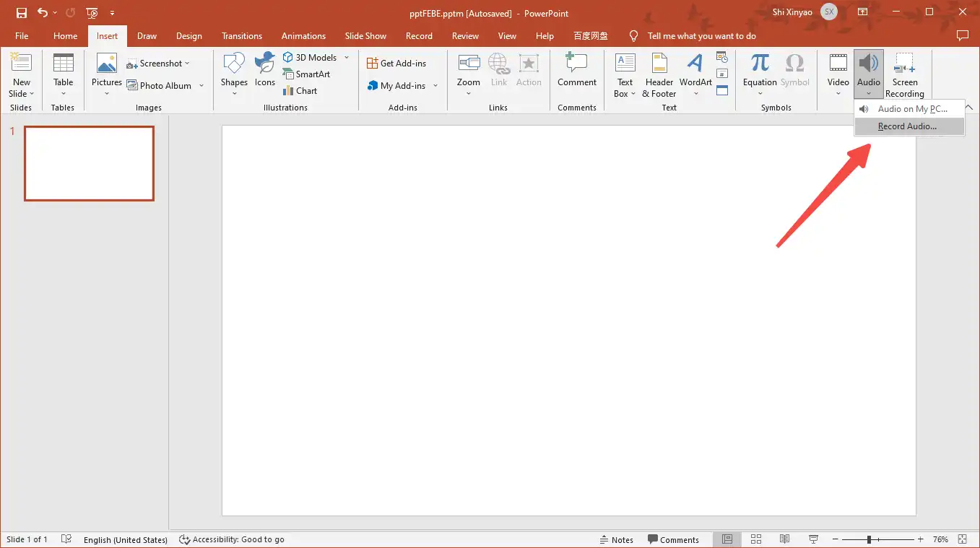Switch to the Home tab

pyautogui.click(x=65, y=36)
